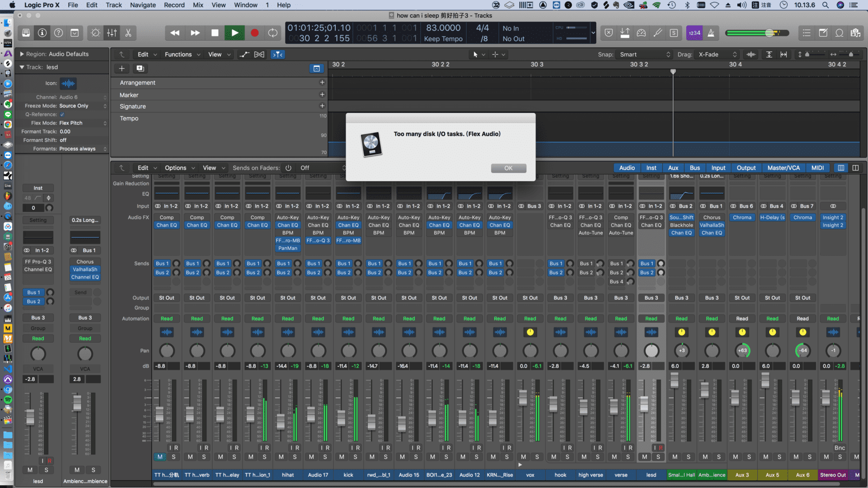The height and width of the screenshot is (488, 868).
Task: Expand the Region Audio Defaults section
Action: [x=22, y=54]
